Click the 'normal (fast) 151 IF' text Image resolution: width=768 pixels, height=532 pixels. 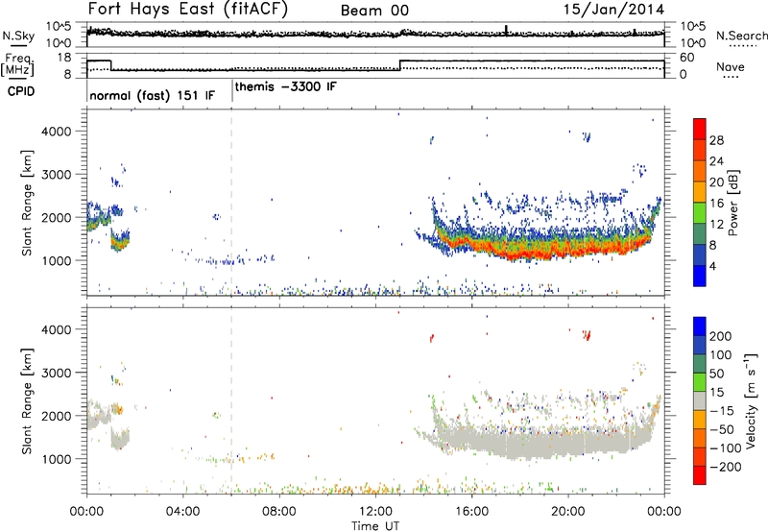tap(153, 95)
